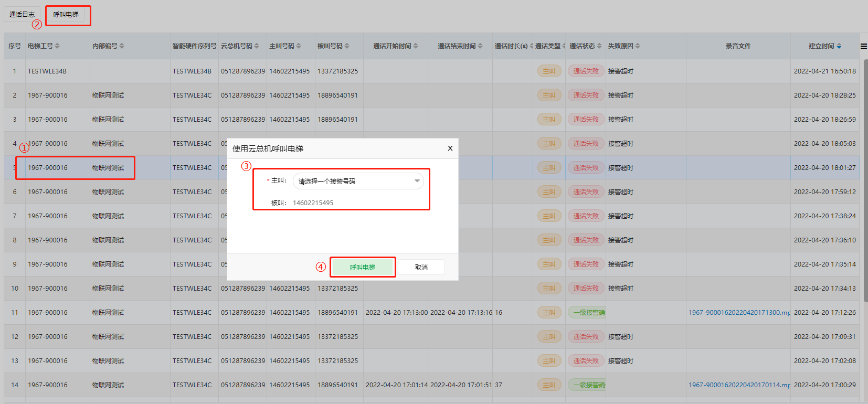The image size is (868, 404).
Task: Sort by 内部编号 column
Action: tap(122, 46)
